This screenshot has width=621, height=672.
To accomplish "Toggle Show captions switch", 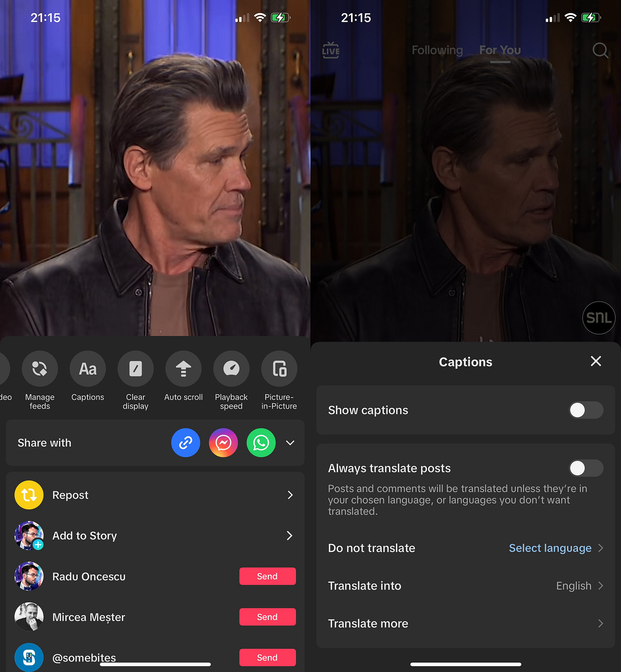I will click(x=586, y=410).
